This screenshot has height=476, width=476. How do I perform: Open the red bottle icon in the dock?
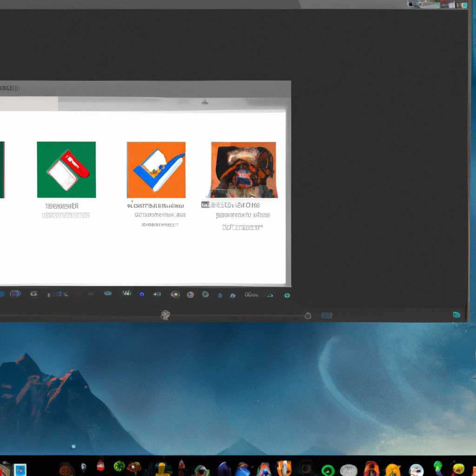[100, 465]
